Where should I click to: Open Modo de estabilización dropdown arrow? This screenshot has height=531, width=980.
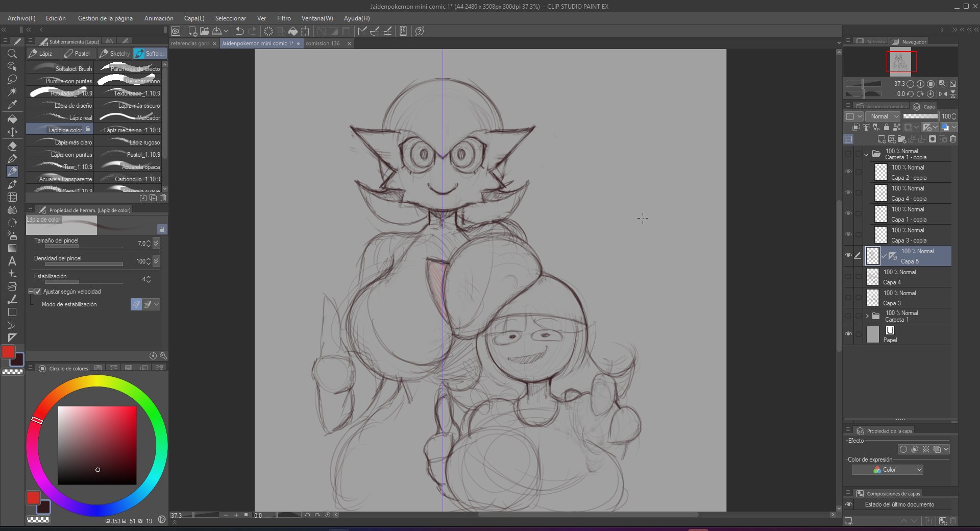coord(157,304)
